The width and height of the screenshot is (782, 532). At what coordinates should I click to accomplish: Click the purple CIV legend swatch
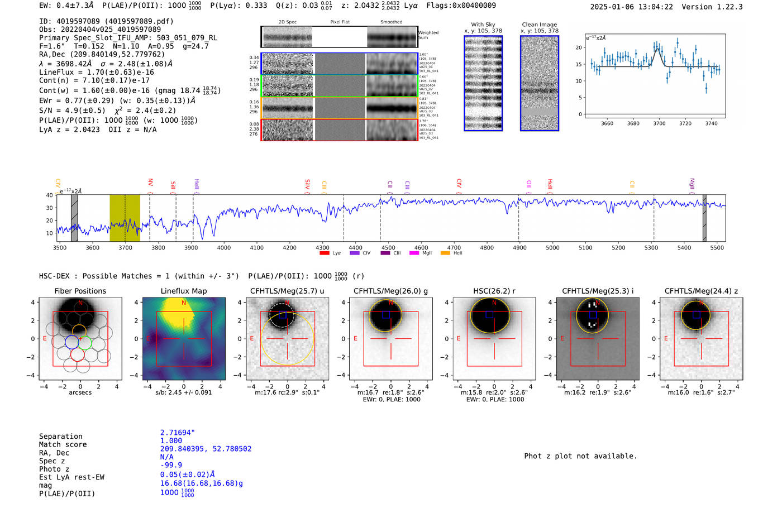[x=354, y=253]
